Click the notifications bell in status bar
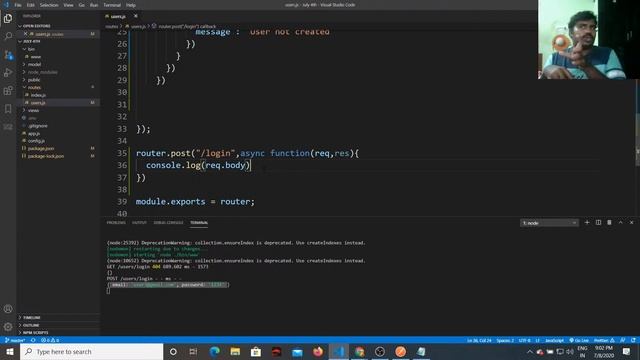640x360 pixels. tap(633, 340)
